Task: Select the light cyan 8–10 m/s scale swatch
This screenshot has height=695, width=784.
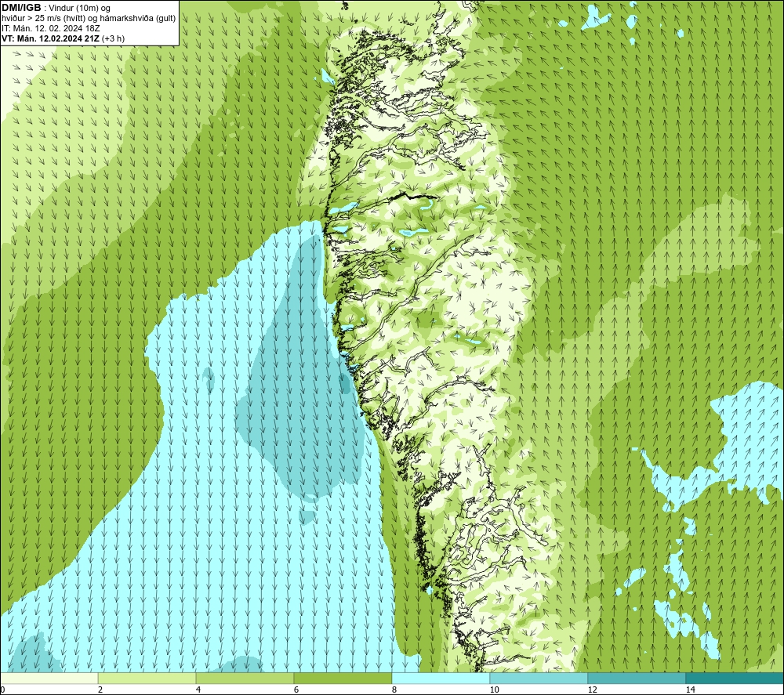Action: coord(441,678)
